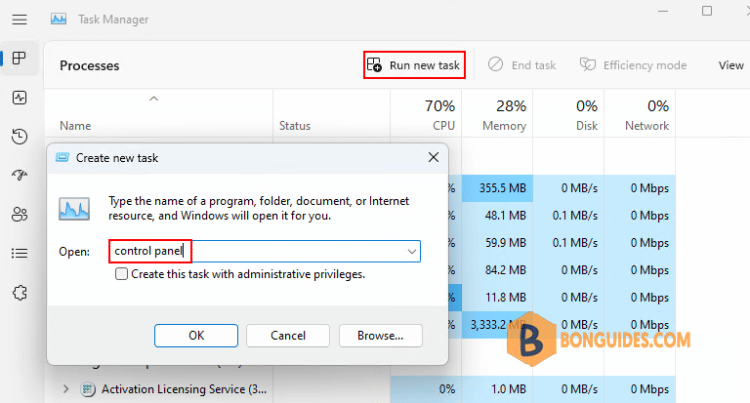This screenshot has width=750, height=403.
Task: Sort by the CPU column header
Action: pyautogui.click(x=441, y=115)
